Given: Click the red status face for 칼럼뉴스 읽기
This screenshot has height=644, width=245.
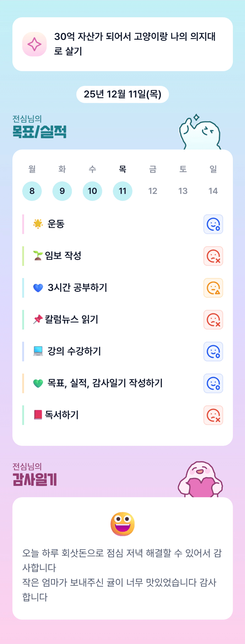Looking at the screenshot, I should click(213, 320).
